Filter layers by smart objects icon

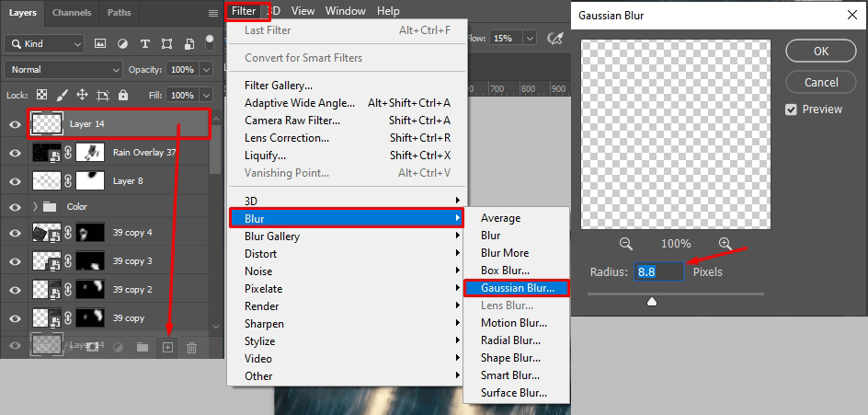[189, 44]
